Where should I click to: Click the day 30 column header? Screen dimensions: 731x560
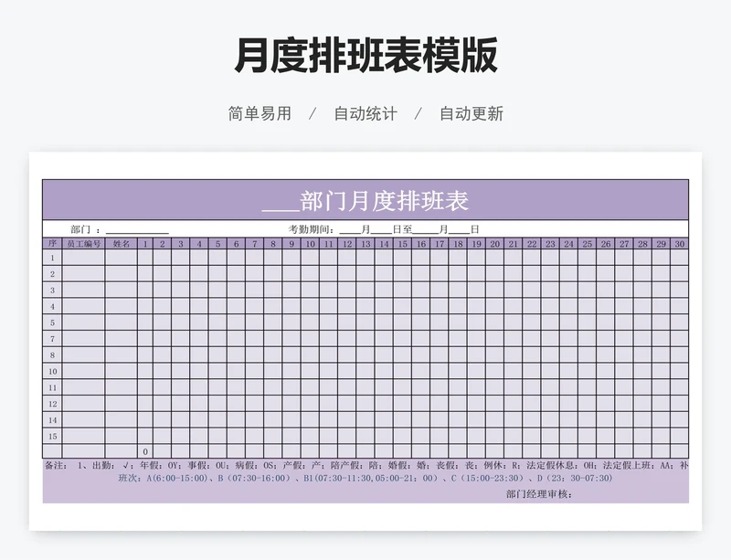[x=680, y=243]
